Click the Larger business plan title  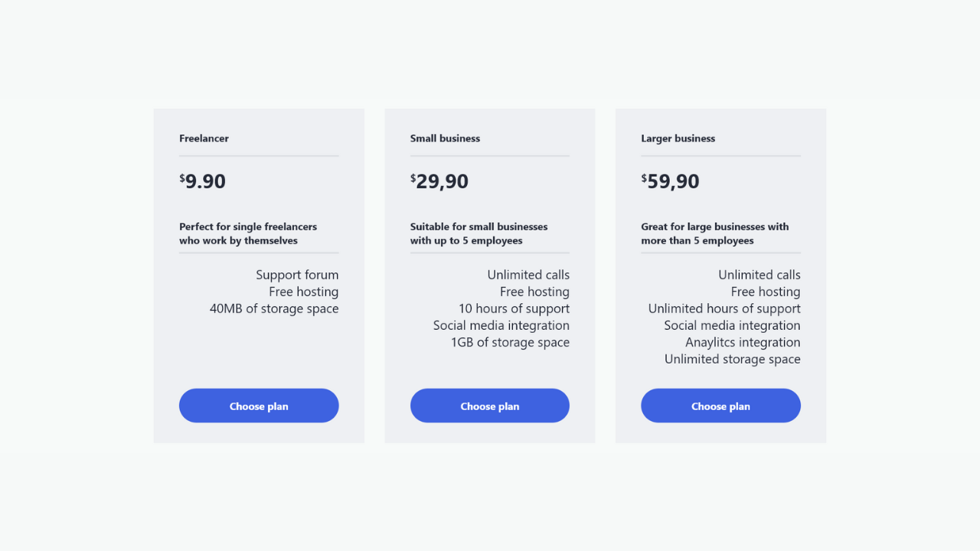click(678, 139)
